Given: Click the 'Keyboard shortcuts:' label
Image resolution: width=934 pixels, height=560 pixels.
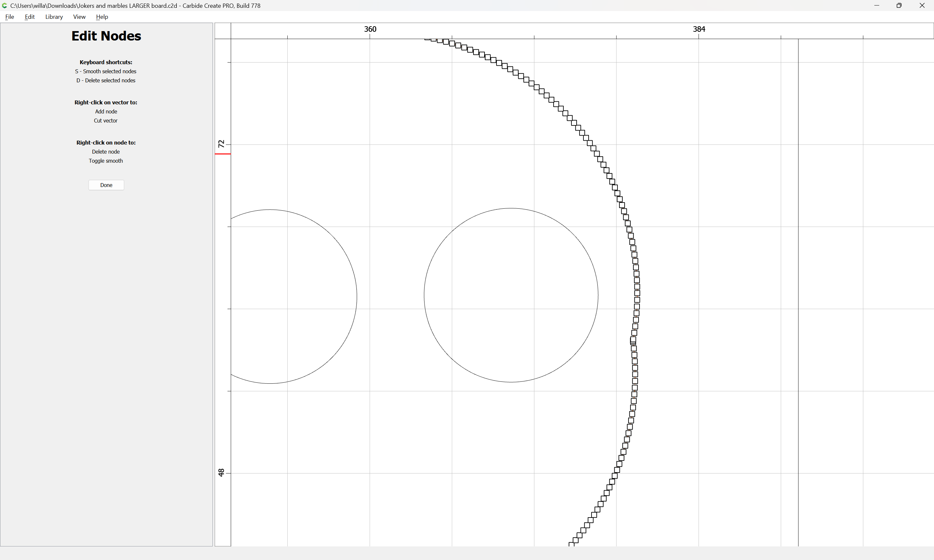Looking at the screenshot, I should pos(106,62).
